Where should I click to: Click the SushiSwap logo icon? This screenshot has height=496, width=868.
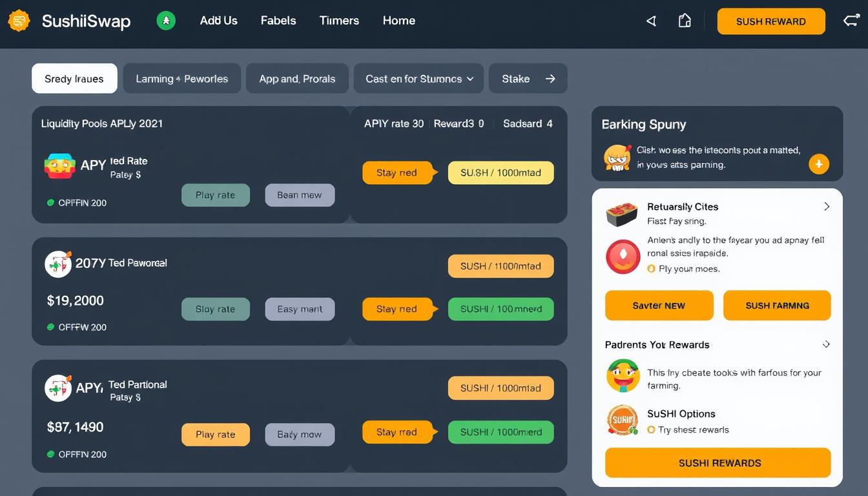19,21
